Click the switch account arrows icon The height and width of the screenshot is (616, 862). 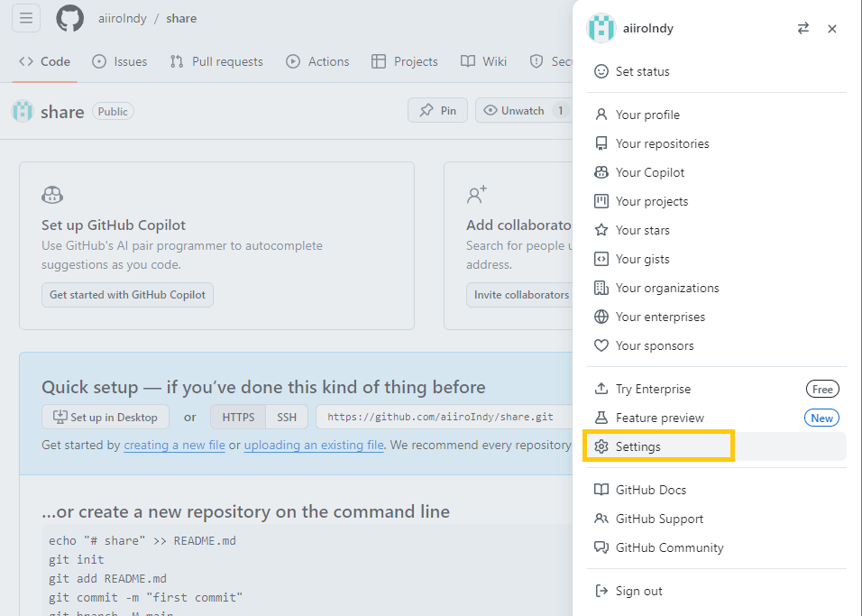point(803,28)
